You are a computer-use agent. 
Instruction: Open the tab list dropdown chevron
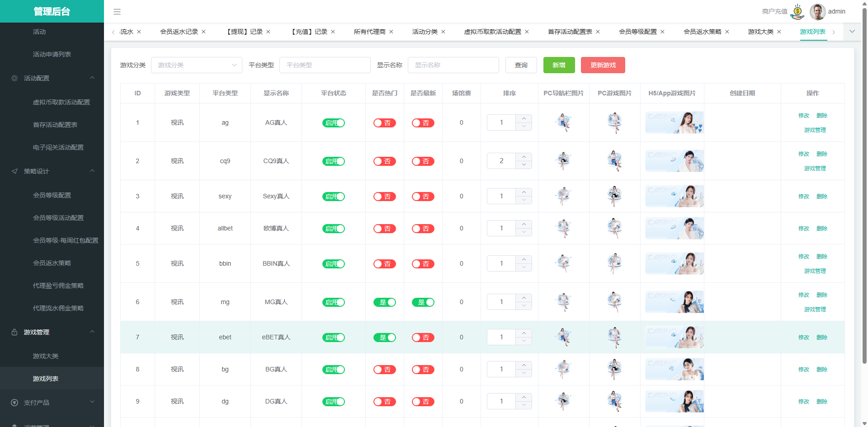[852, 32]
